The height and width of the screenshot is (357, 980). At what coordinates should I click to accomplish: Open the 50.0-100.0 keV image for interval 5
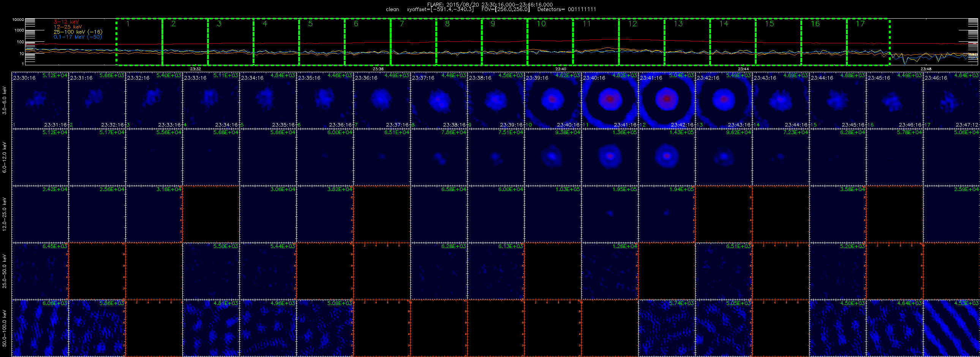(x=268, y=328)
